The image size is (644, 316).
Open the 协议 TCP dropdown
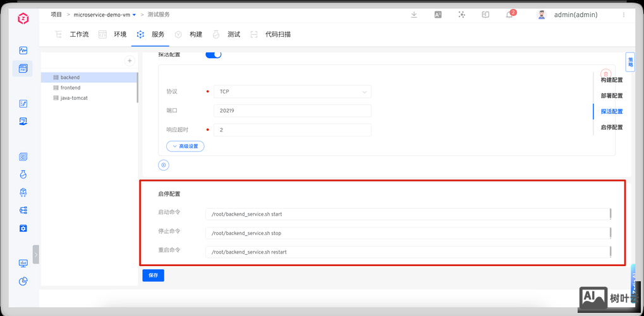293,92
